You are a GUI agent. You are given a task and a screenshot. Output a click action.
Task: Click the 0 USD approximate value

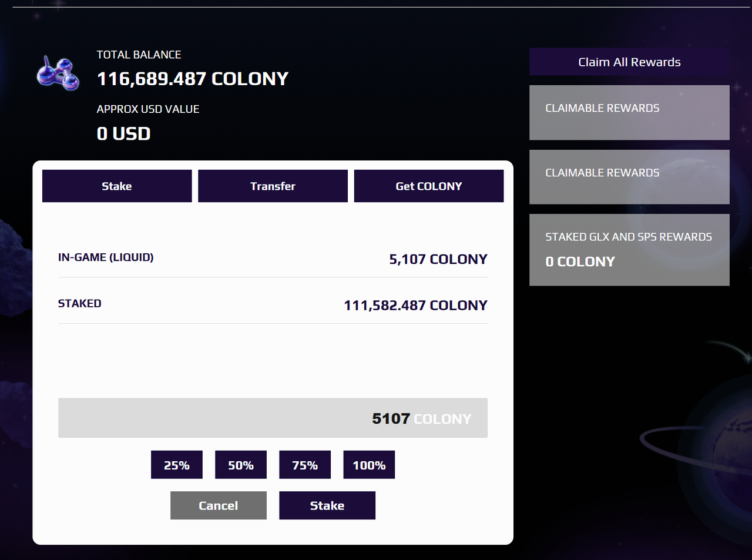point(124,133)
